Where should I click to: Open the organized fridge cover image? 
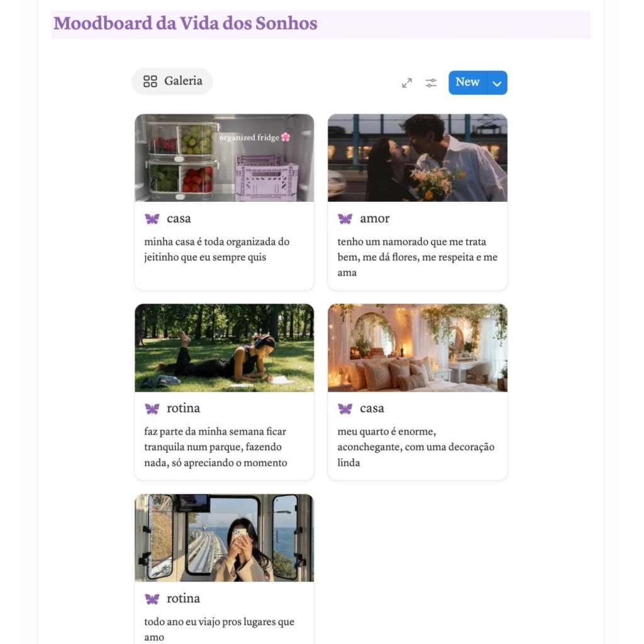(x=225, y=158)
